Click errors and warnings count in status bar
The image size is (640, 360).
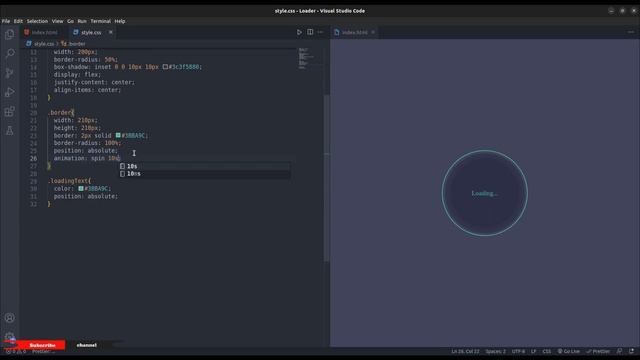pyautogui.click(x=16, y=351)
